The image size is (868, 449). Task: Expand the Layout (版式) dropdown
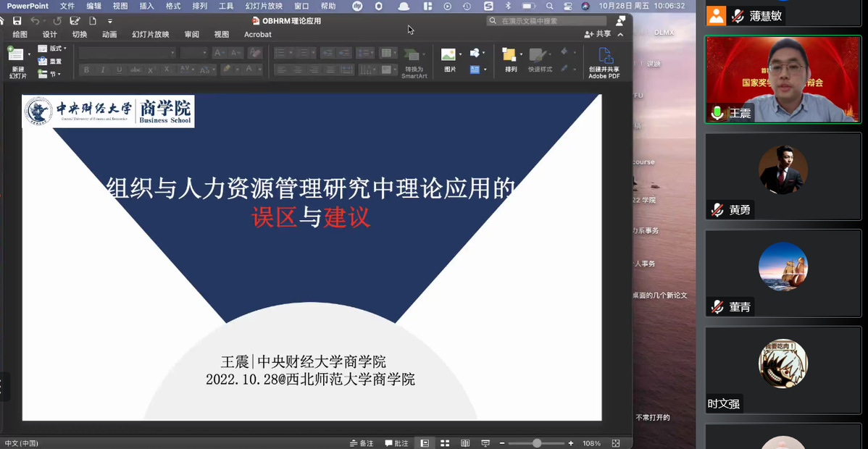[53, 49]
